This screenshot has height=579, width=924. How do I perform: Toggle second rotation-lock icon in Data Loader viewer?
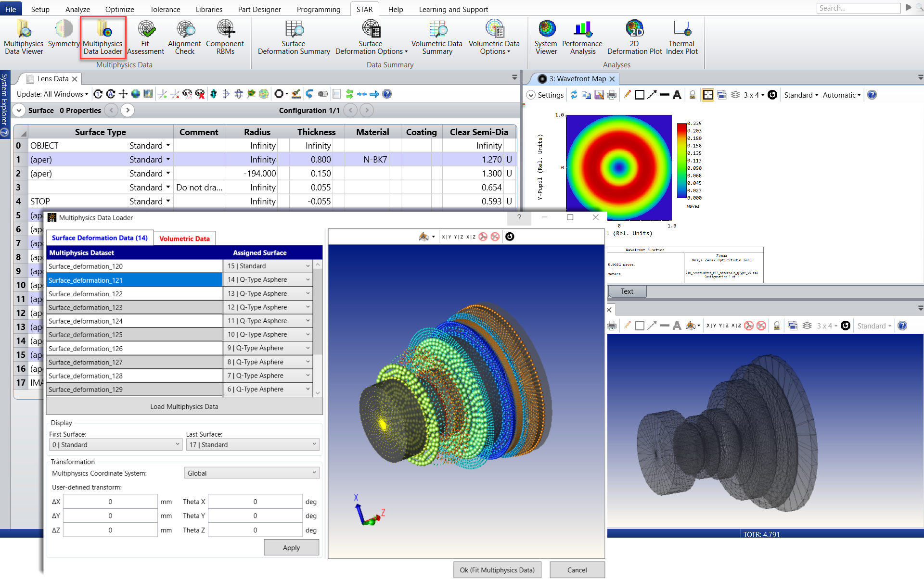[x=495, y=236]
